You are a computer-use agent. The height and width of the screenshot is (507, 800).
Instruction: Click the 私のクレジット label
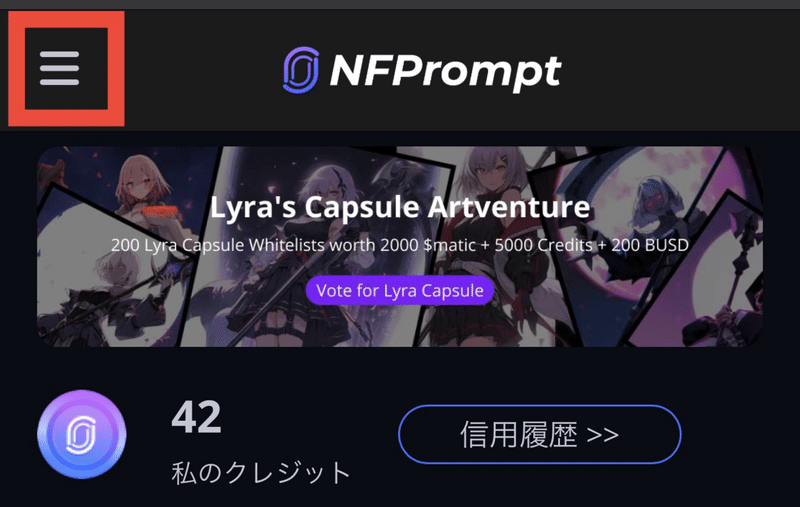[261, 472]
